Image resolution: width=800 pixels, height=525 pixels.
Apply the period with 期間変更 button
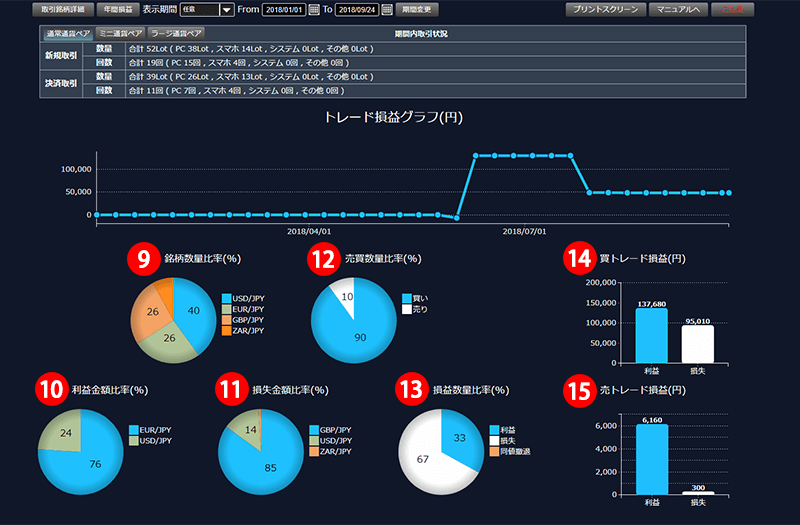[416, 10]
